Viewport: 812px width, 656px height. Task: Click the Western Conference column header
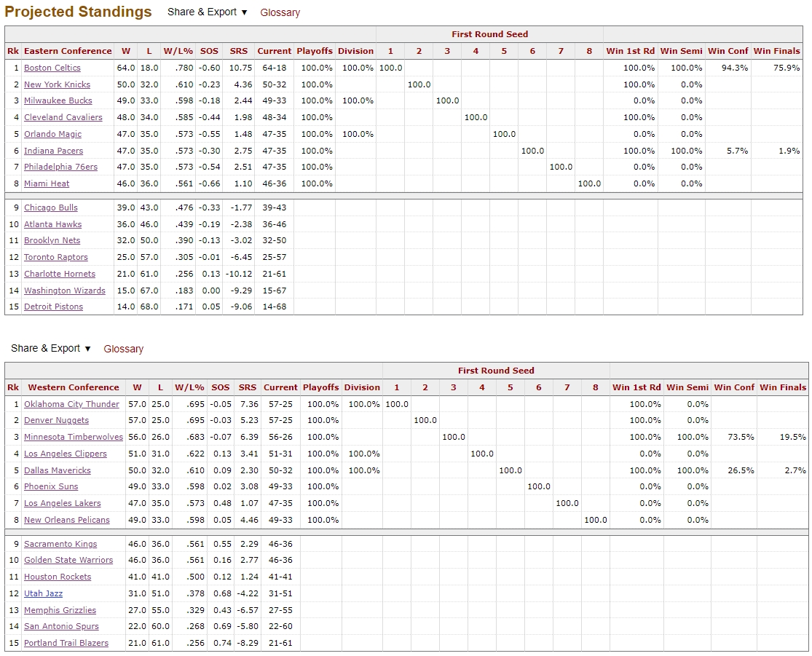(x=74, y=387)
